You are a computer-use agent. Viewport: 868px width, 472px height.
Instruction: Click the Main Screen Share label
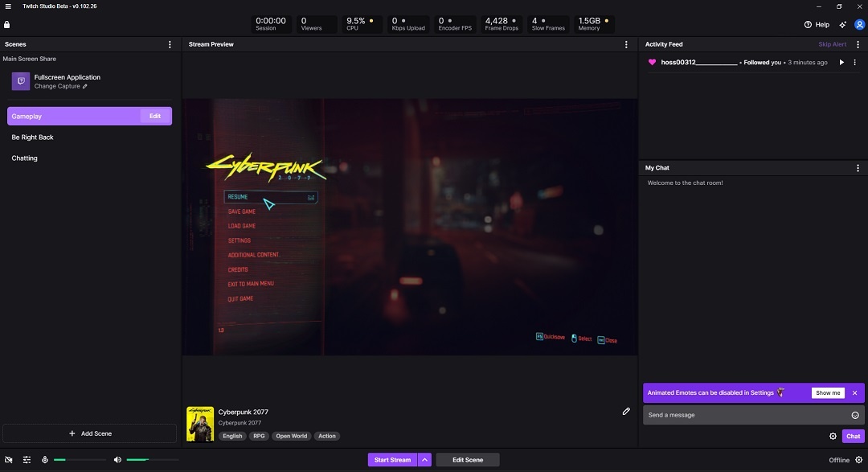pos(30,59)
